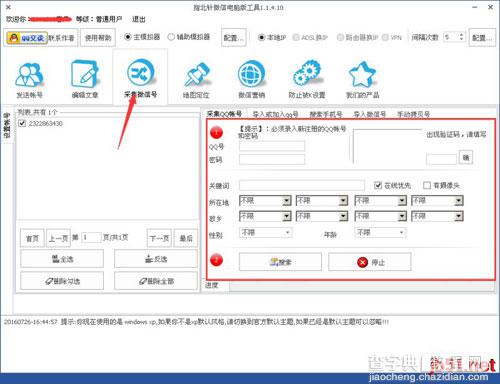Confirm the captcha with the 确 button
Screen dimensions: 500x384
pos(466,157)
